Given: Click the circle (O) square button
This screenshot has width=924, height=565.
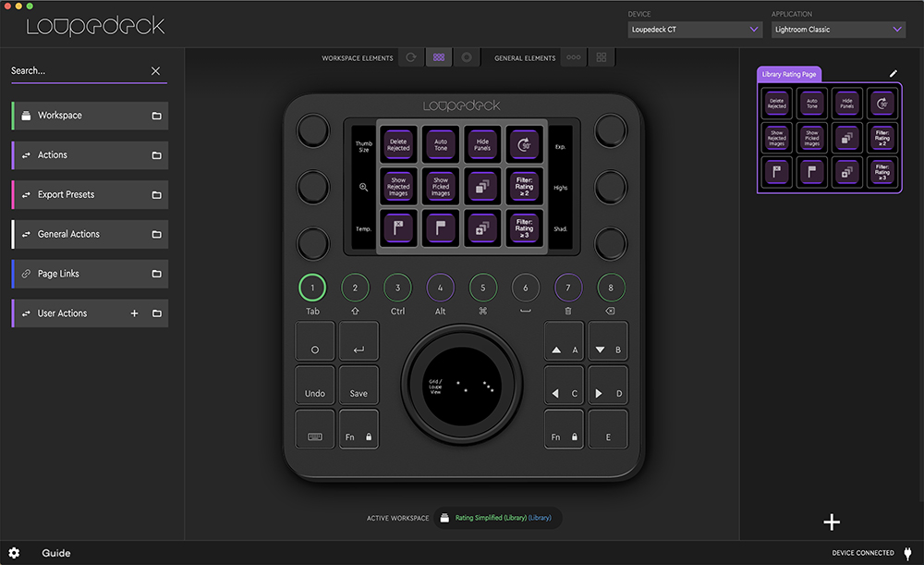Looking at the screenshot, I should (315, 341).
